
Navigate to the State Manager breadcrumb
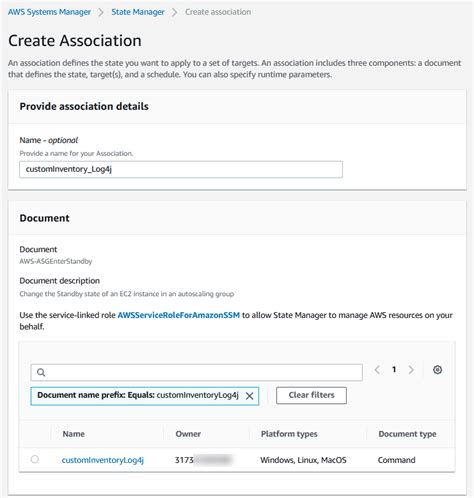coord(138,12)
